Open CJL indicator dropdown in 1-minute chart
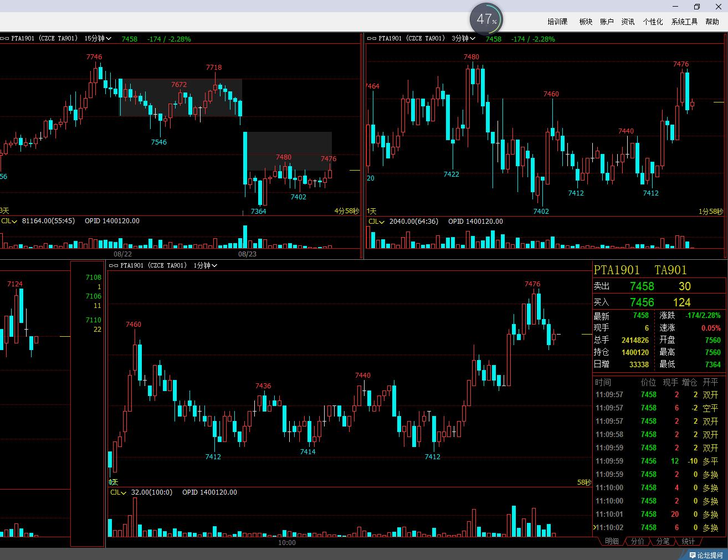 [x=119, y=492]
